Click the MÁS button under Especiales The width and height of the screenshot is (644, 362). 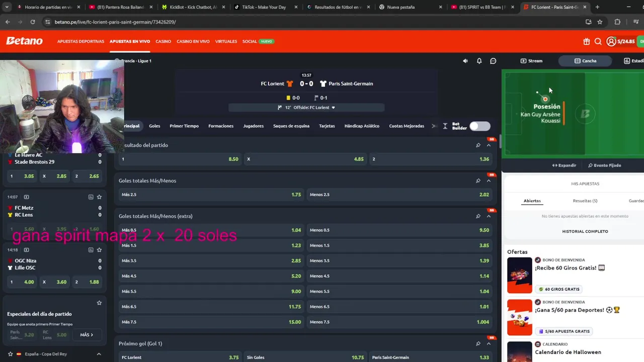(87, 335)
